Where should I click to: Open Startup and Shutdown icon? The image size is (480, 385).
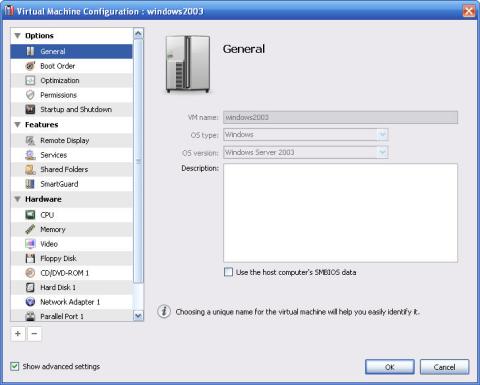[30, 109]
